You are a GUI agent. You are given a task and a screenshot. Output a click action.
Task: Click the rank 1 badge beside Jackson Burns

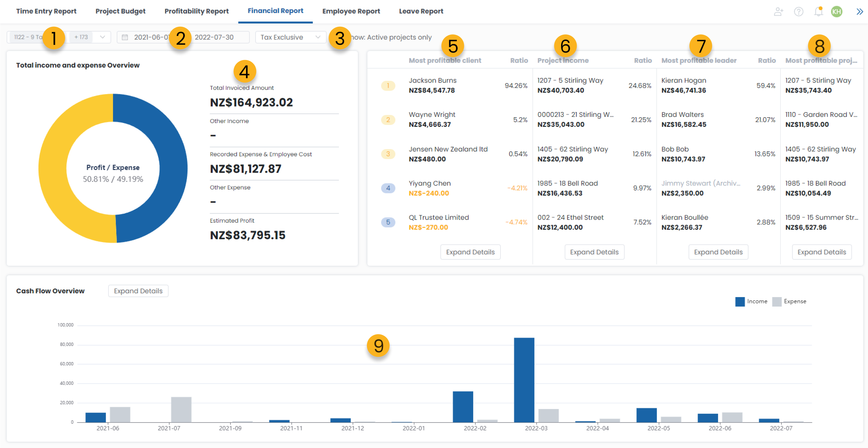pos(388,85)
